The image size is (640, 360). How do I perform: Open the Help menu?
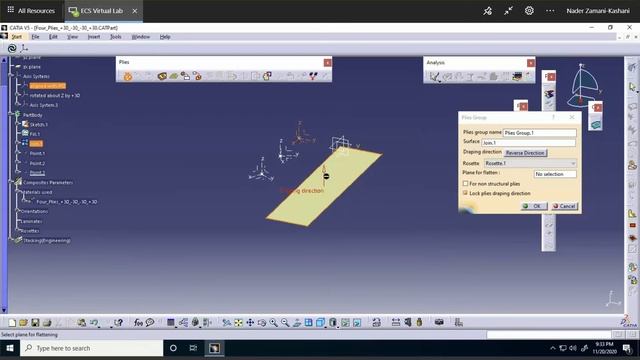tap(165, 37)
